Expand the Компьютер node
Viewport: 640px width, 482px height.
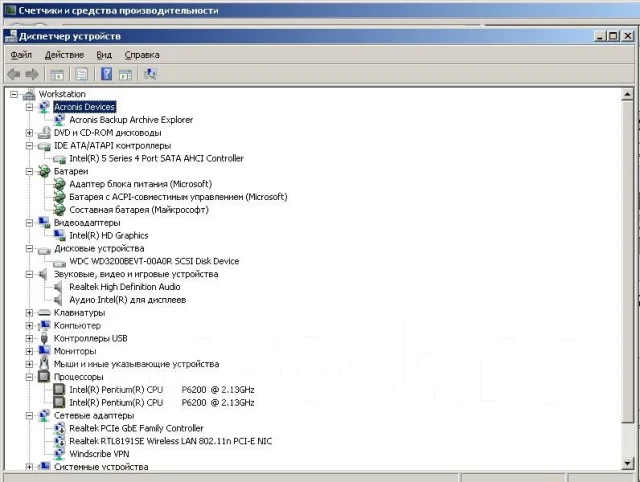point(29,325)
